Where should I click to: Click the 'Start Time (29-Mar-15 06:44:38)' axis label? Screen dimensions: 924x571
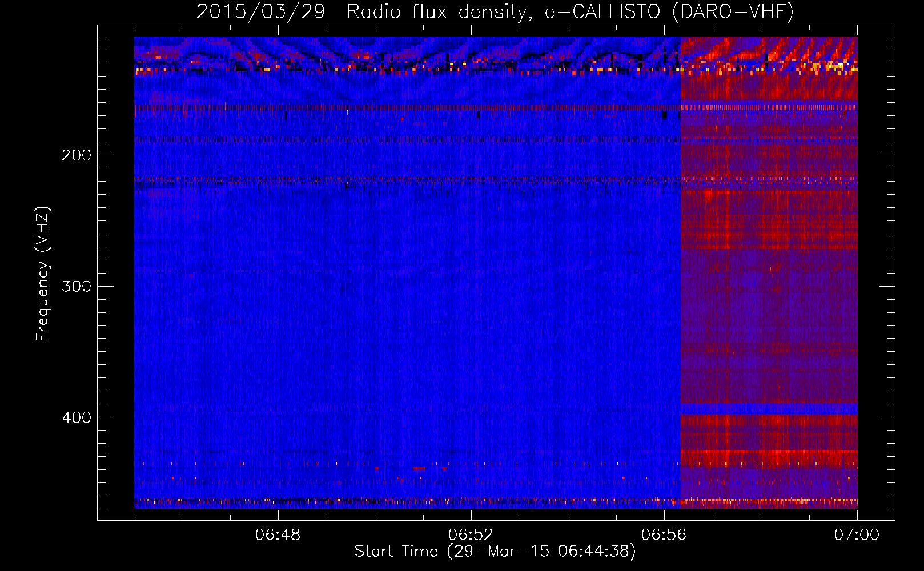(495, 552)
